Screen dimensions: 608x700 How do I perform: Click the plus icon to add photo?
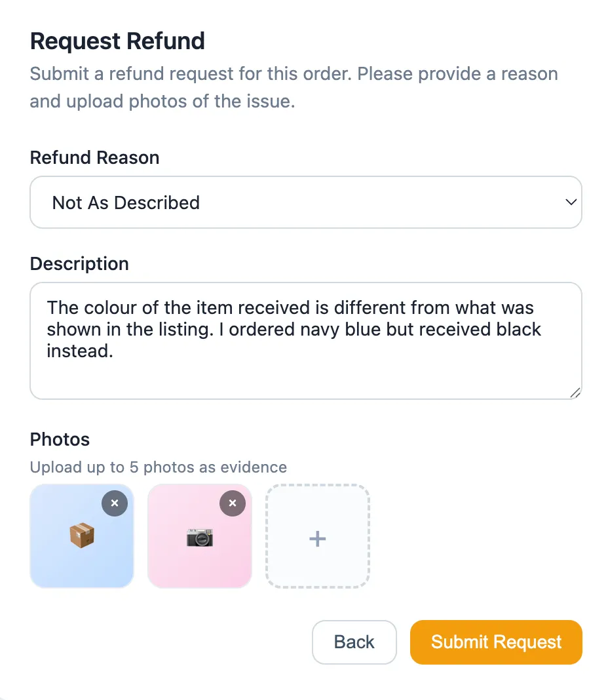318,539
